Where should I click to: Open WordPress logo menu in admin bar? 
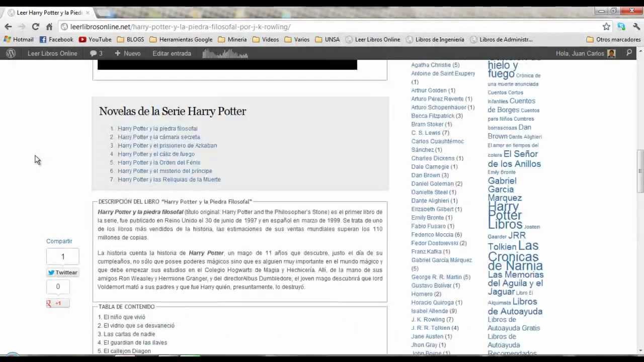11,53
